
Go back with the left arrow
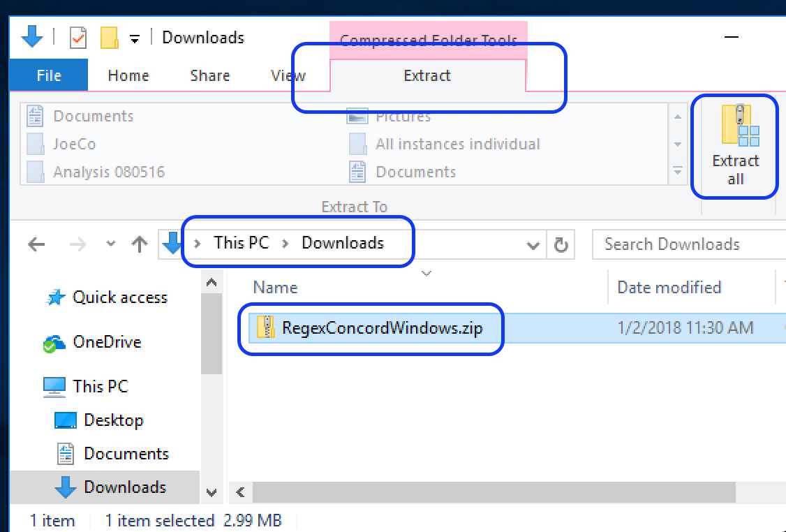point(36,244)
